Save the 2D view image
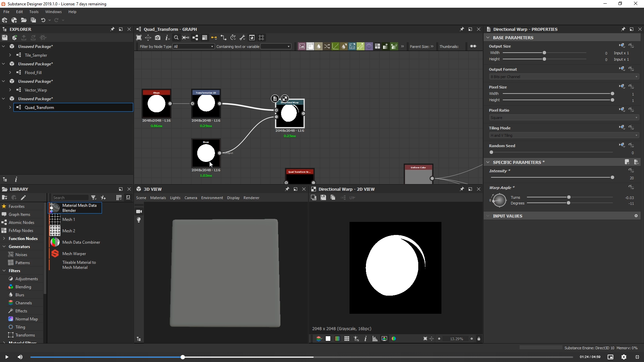644x362 pixels. 323,198
